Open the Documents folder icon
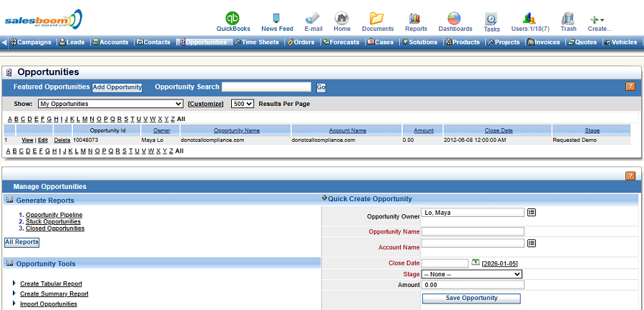644x310 pixels. (377, 19)
